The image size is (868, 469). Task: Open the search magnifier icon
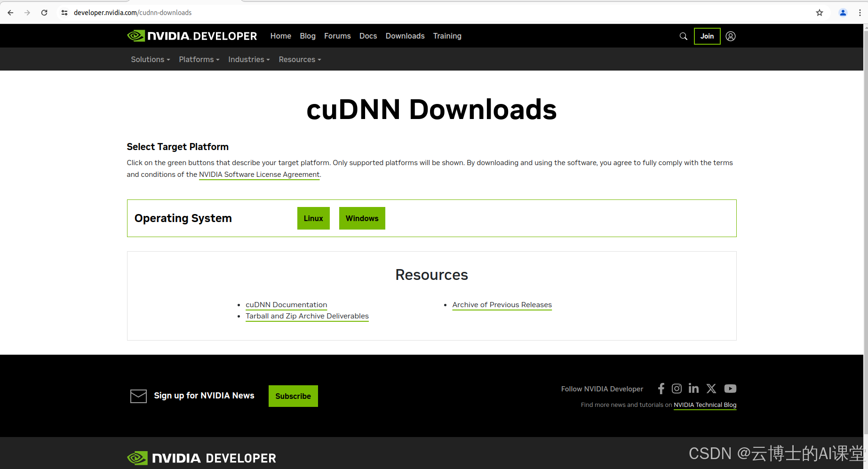click(x=684, y=36)
